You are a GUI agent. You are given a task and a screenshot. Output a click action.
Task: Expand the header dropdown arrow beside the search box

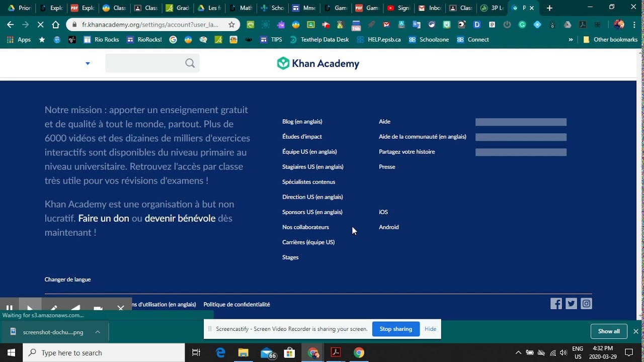point(88,63)
